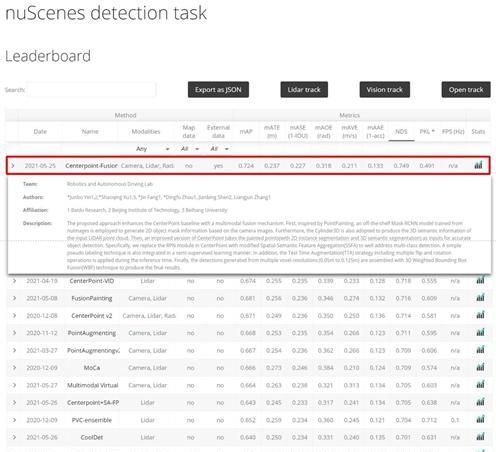Sort by the Name column header
The width and height of the screenshot is (496, 452).
[x=90, y=132]
